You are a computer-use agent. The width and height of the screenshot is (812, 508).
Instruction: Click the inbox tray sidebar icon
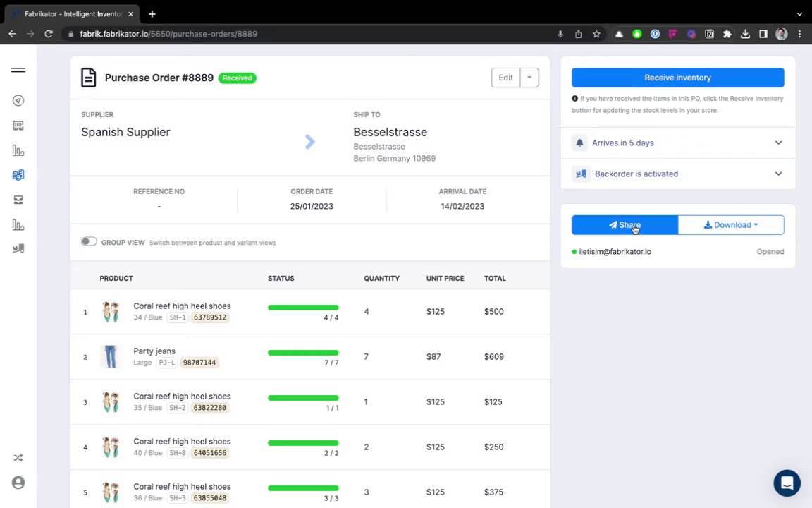(18, 200)
